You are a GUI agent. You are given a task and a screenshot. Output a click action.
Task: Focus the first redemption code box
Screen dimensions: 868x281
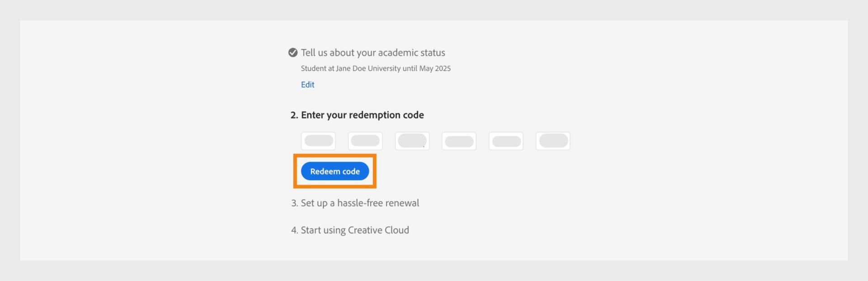click(318, 141)
